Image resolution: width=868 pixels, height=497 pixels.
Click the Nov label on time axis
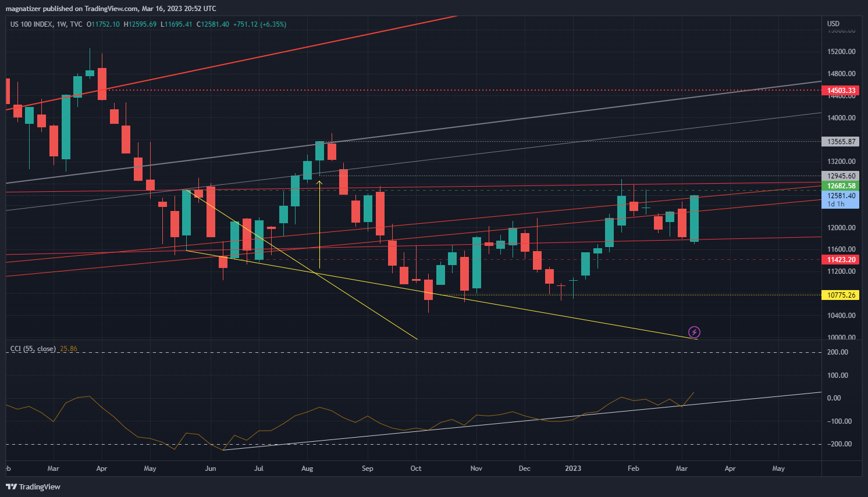click(476, 469)
